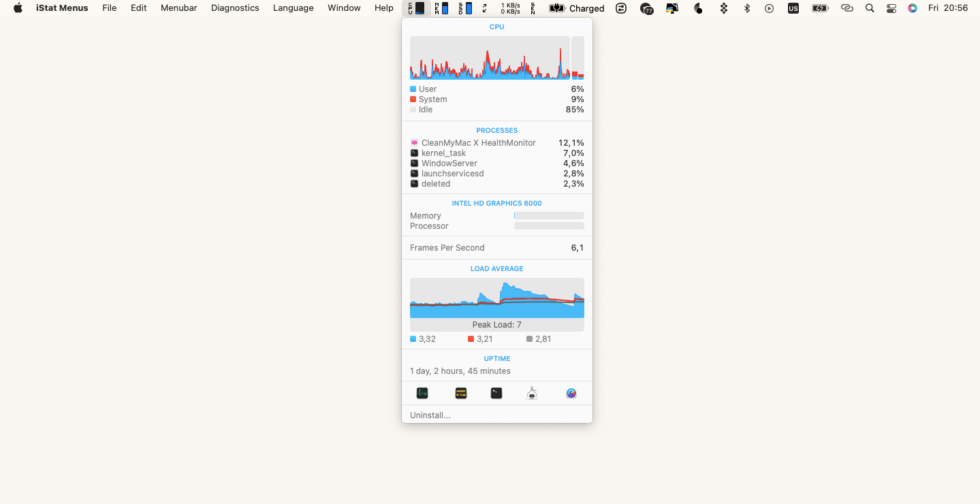Image resolution: width=980 pixels, height=504 pixels.
Task: Click the red 3,21 load average swatch
Action: coord(471,339)
